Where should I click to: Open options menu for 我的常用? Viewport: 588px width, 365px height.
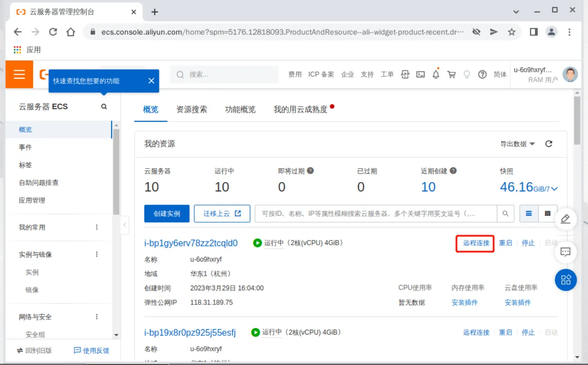click(97, 227)
